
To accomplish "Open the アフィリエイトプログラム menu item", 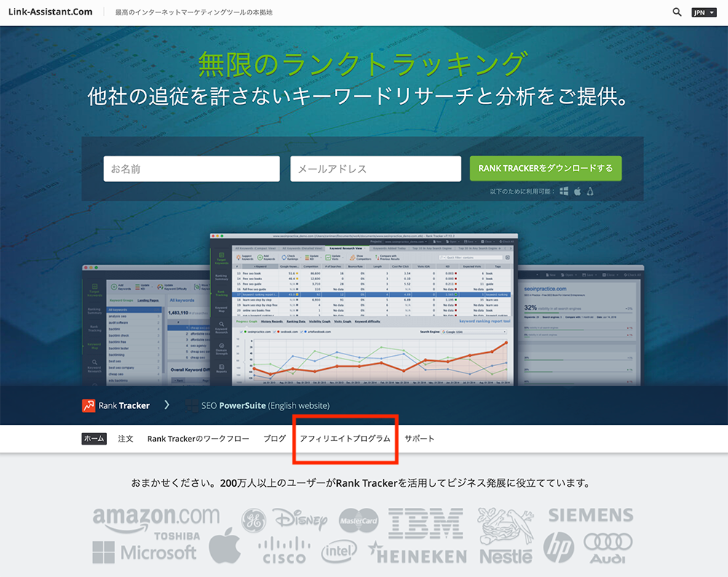I will point(345,439).
